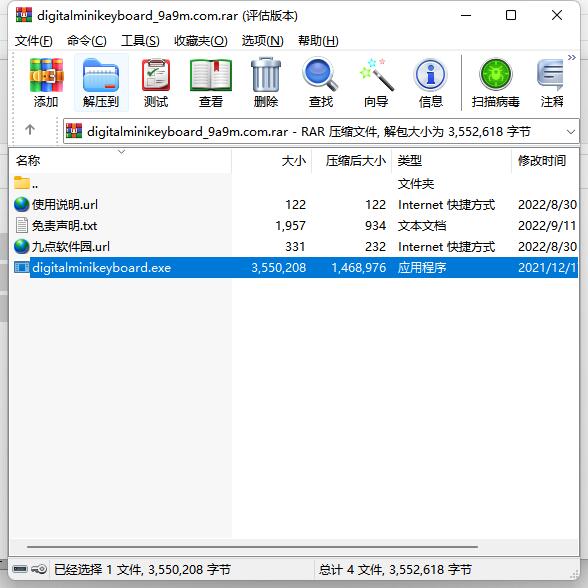This screenshot has height=588, width=588.
Task: Click the window resize grip corner
Action: click(574, 574)
